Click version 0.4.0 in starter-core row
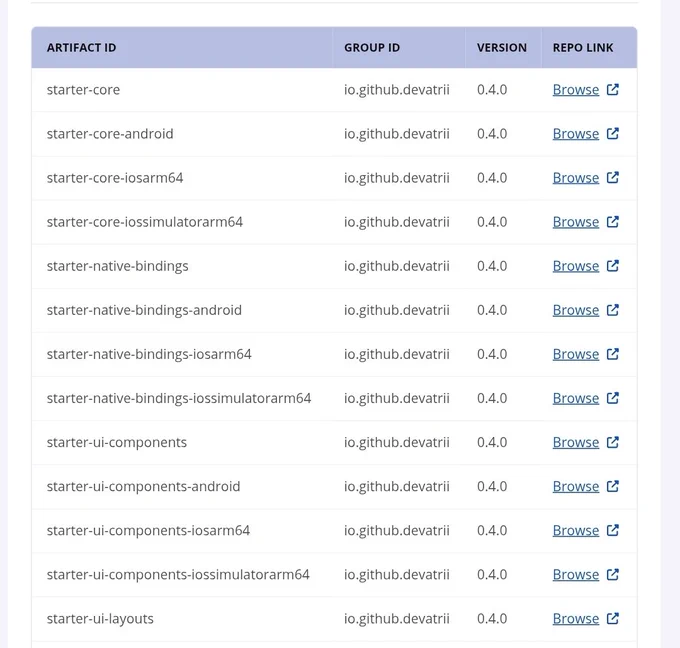The height and width of the screenshot is (648, 680). (492, 90)
